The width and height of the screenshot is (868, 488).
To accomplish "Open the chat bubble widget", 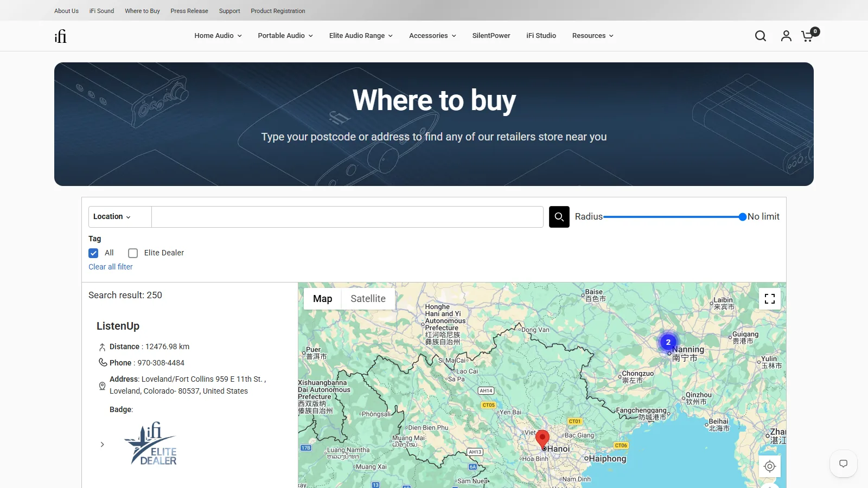I will [844, 464].
